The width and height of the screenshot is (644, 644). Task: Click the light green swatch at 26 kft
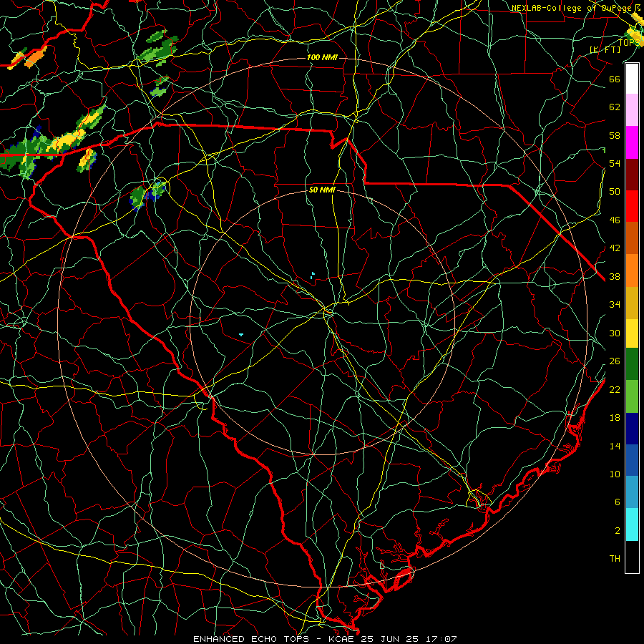point(632,396)
